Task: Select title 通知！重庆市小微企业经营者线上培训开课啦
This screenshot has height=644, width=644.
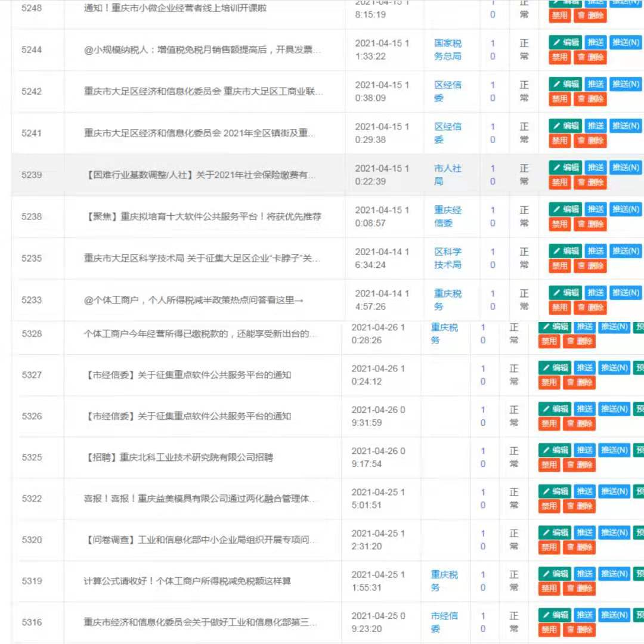Action: 175,8
